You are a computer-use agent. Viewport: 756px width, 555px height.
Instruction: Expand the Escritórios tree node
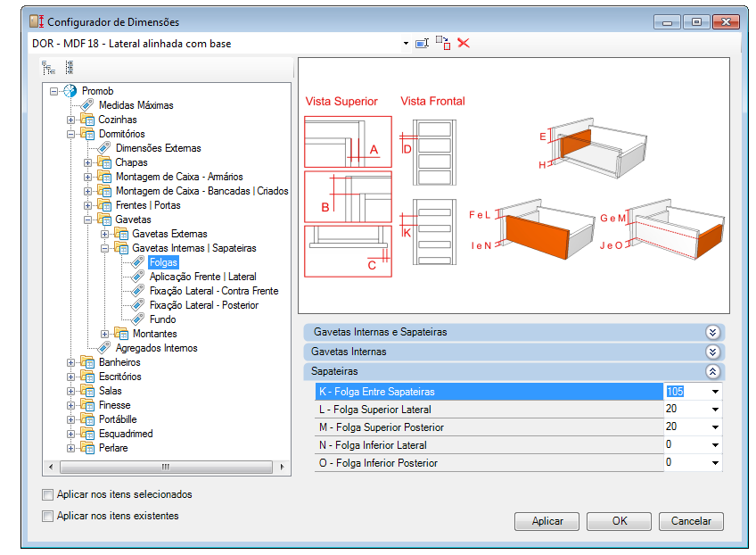[71, 377]
